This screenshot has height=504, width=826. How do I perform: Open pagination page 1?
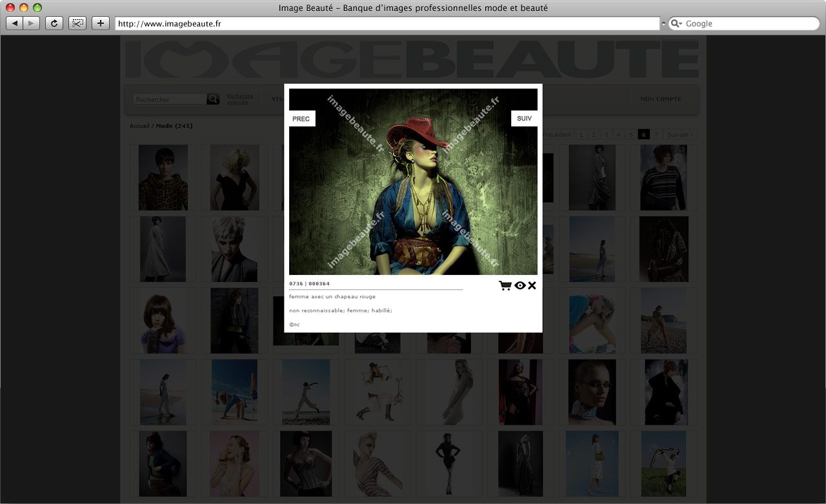click(x=581, y=135)
